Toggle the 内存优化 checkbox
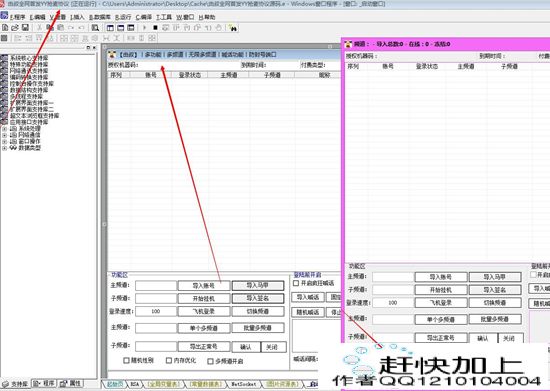Viewport: 550px width, 391px height. pos(169,360)
